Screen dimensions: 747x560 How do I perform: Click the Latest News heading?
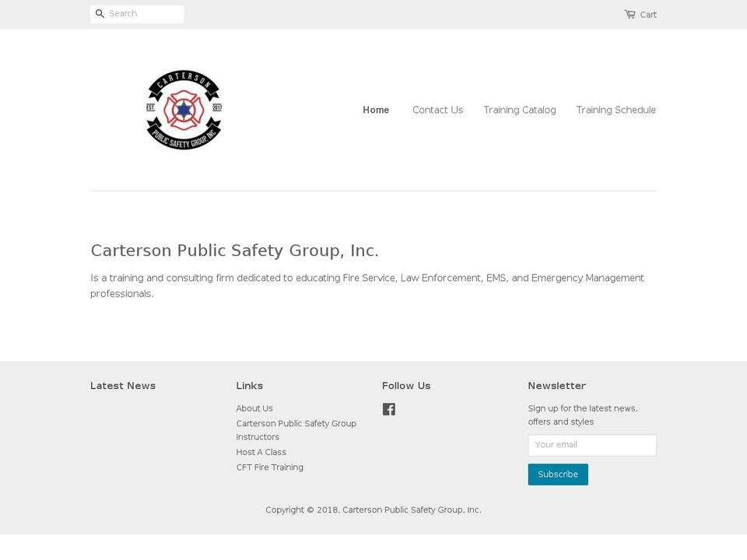tap(123, 386)
